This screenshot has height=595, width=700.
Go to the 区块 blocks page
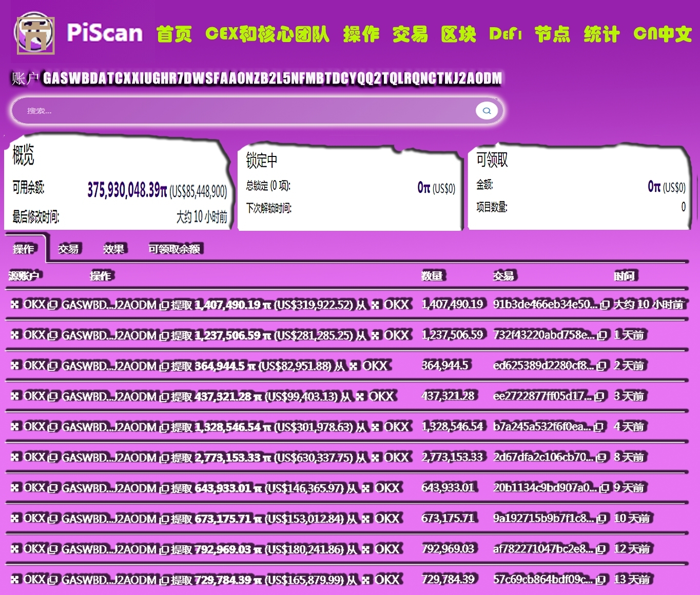(x=458, y=34)
